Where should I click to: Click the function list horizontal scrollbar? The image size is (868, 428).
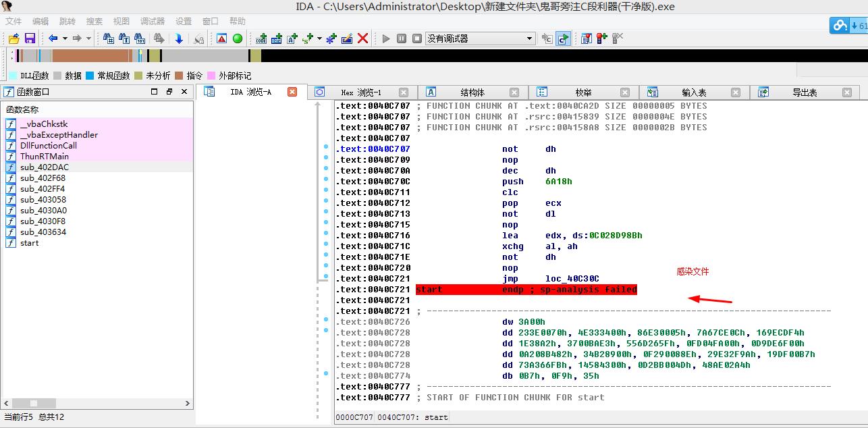click(98, 404)
